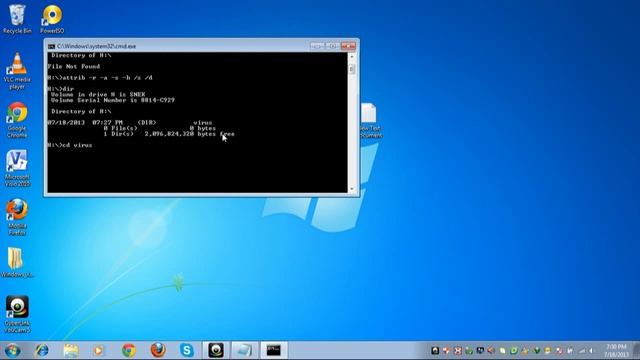Open the Windows Start menu orb

13,351
